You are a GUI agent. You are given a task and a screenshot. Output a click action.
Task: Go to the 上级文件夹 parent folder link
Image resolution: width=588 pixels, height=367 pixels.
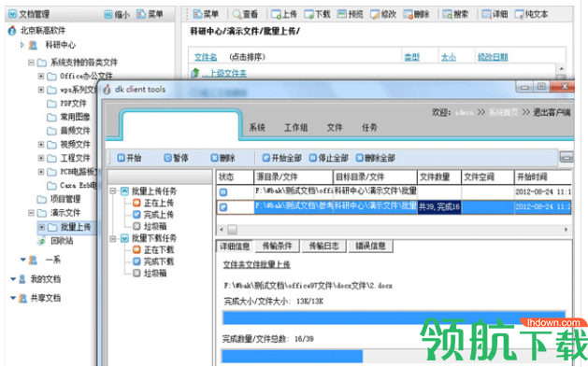coord(224,73)
